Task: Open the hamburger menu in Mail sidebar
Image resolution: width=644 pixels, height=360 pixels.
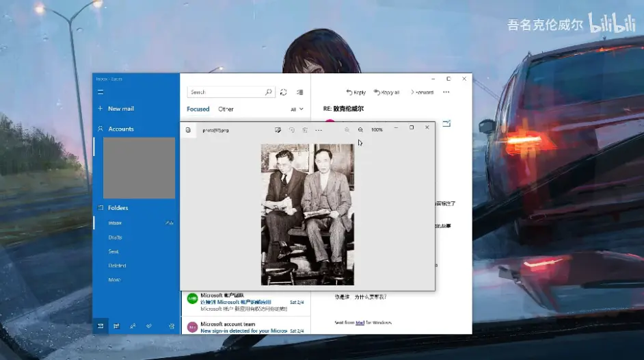Action: 100,92
